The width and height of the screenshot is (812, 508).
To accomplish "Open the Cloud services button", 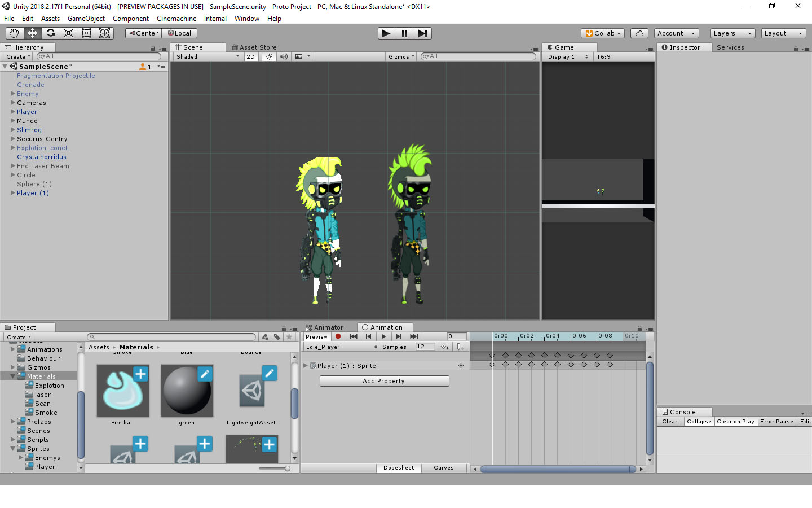I will [x=639, y=33].
